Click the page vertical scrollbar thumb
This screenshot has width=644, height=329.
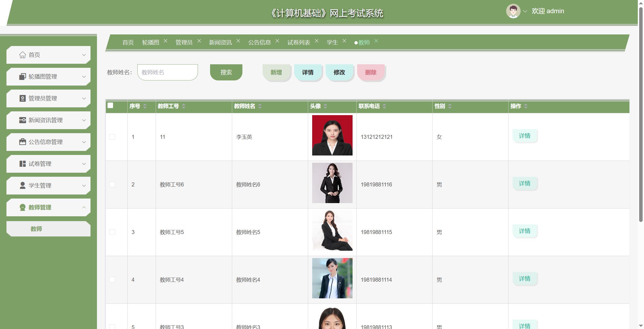pyautogui.click(x=641, y=114)
